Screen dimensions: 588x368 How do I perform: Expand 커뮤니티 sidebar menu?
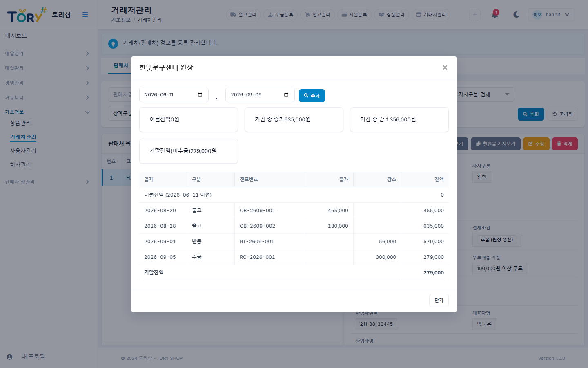point(47,98)
